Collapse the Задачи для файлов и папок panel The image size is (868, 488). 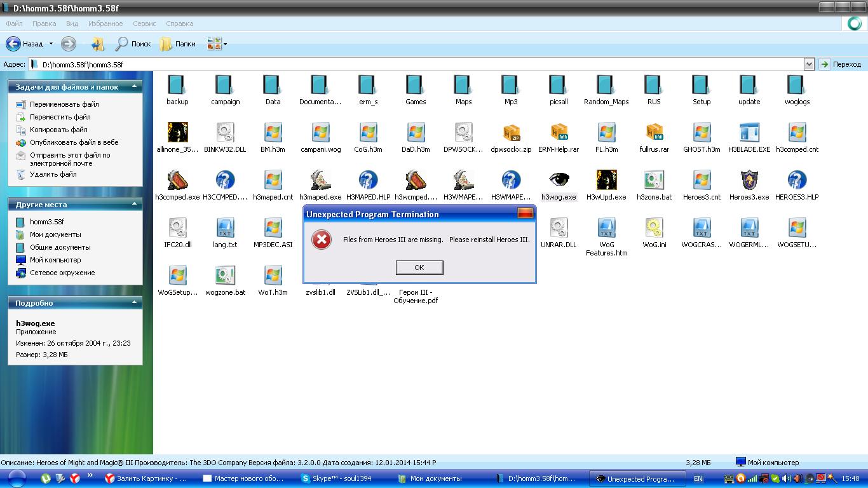tap(134, 86)
